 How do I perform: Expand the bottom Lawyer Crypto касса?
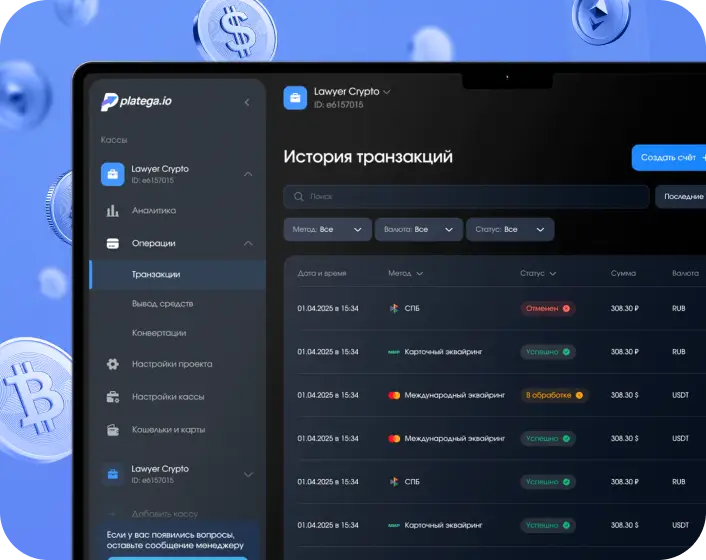click(248, 474)
